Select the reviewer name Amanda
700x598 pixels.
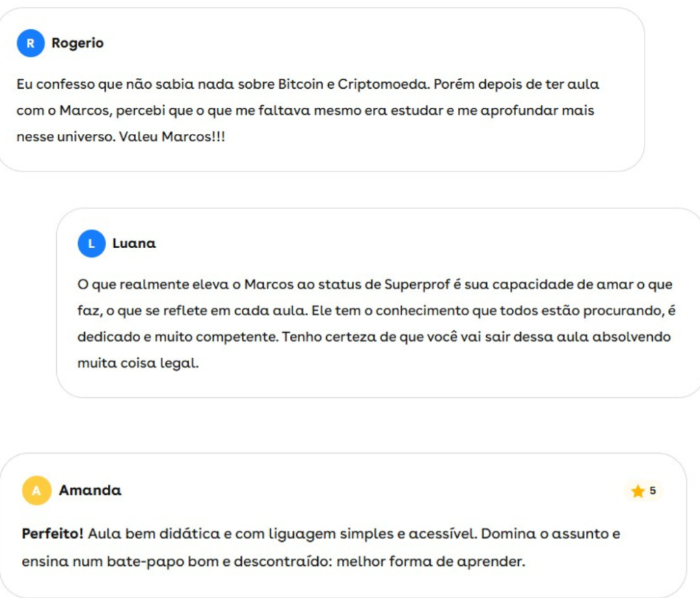[x=90, y=491]
